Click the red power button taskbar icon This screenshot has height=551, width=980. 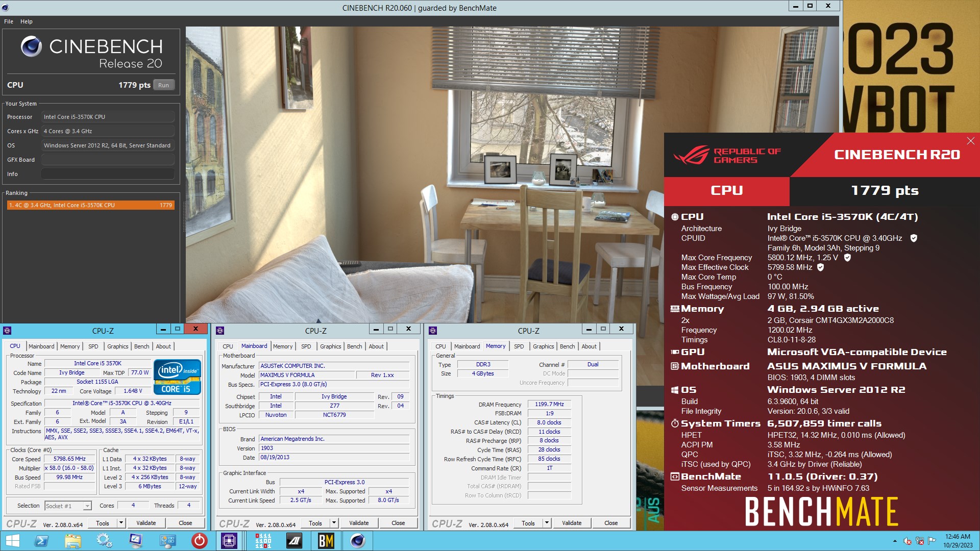(x=199, y=541)
